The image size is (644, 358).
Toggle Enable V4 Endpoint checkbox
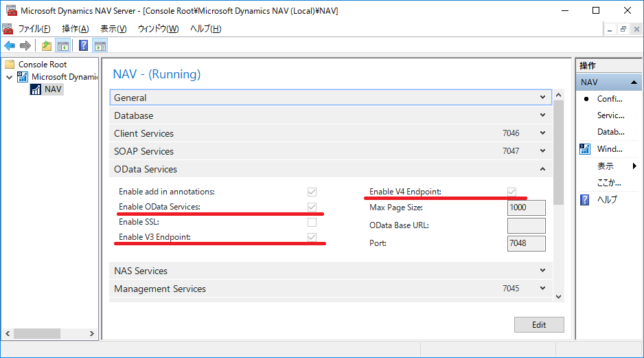tap(511, 192)
